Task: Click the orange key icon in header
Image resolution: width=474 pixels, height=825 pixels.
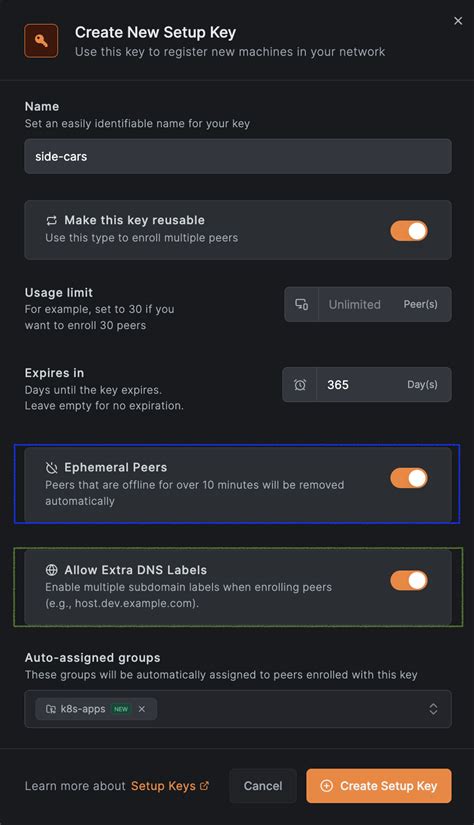Action: (x=41, y=41)
